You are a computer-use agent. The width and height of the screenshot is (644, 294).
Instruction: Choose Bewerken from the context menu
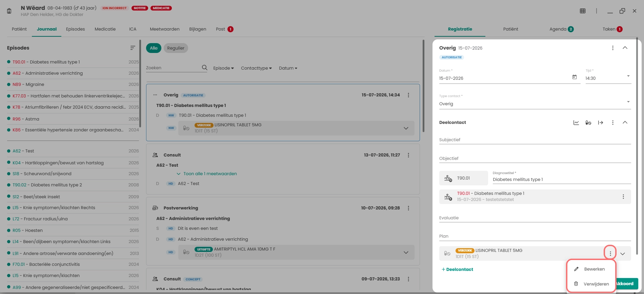(x=591, y=269)
